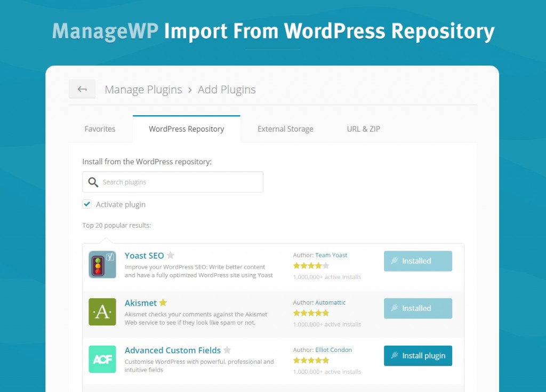Select the URL & ZIP tab
Image resolution: width=546 pixels, height=392 pixels.
364,129
